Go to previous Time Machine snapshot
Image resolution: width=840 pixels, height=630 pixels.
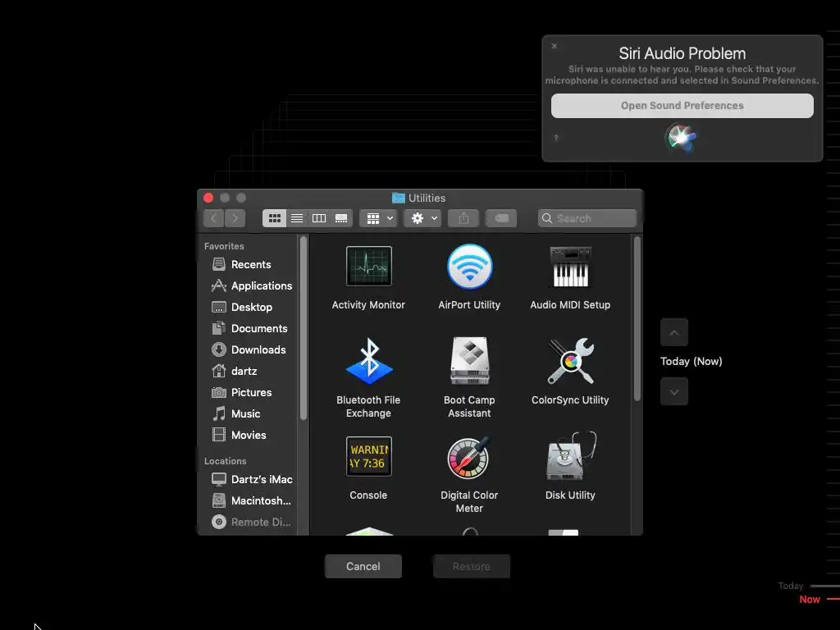tap(674, 333)
